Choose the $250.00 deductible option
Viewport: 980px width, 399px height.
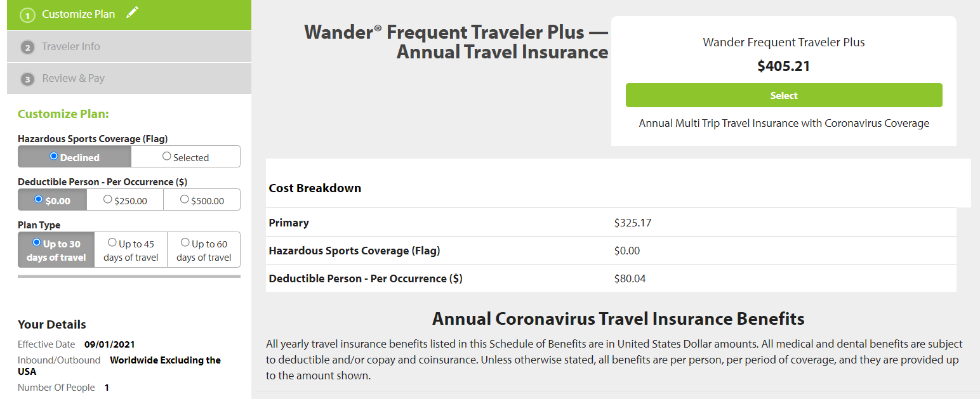click(x=125, y=200)
